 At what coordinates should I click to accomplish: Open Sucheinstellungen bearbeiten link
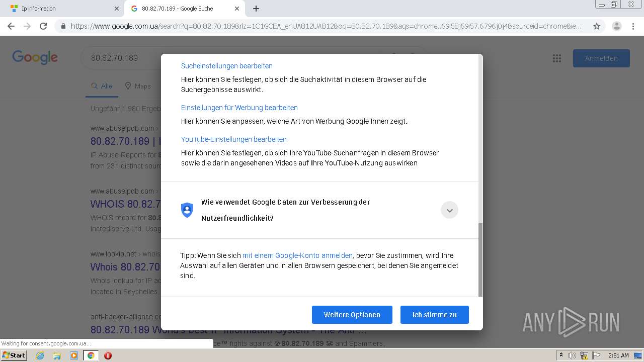[226, 66]
